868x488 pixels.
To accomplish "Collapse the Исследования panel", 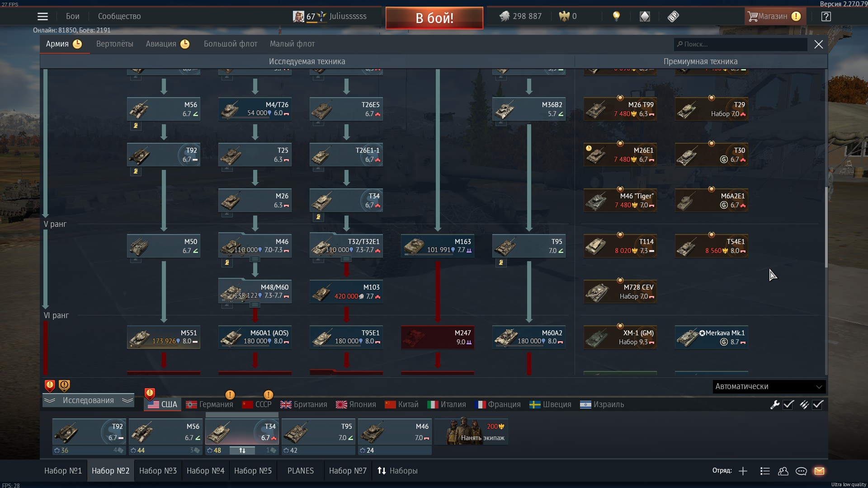I will [88, 400].
